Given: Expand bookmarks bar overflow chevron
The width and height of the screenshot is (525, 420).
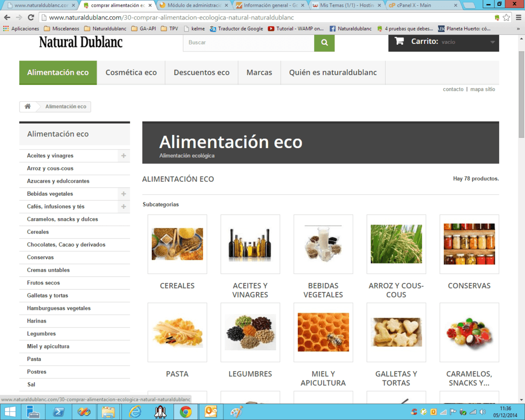Looking at the screenshot, I should [x=518, y=29].
